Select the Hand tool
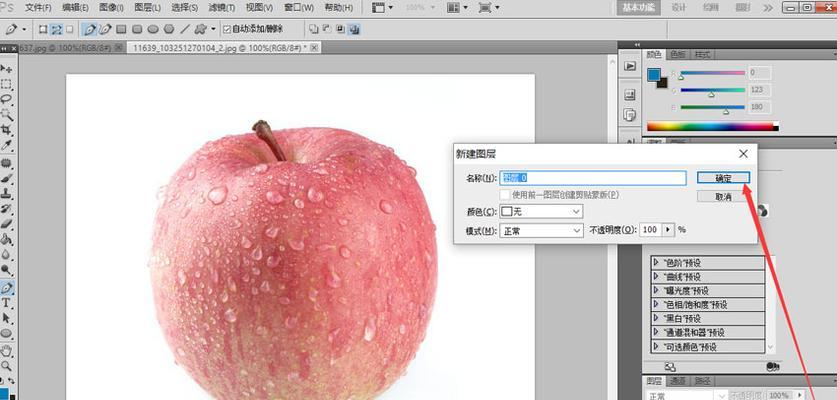The image size is (837, 400). click(6, 351)
